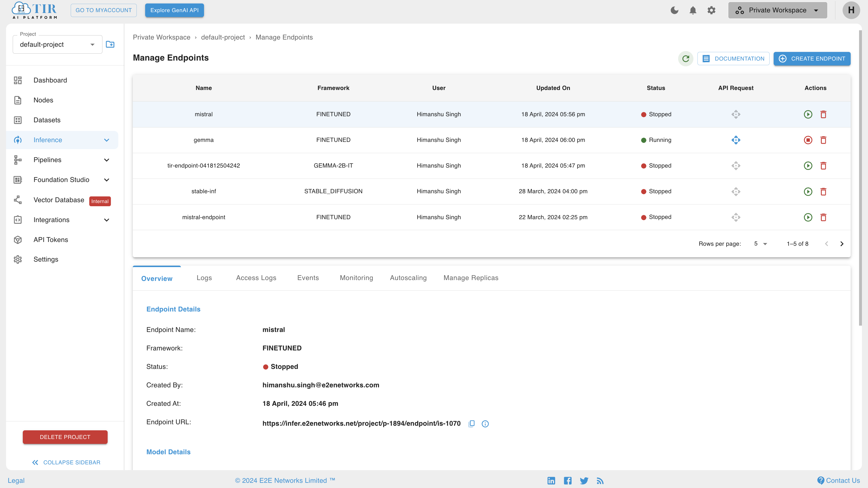
Task: Open LinkedIn footer icon
Action: tap(551, 481)
